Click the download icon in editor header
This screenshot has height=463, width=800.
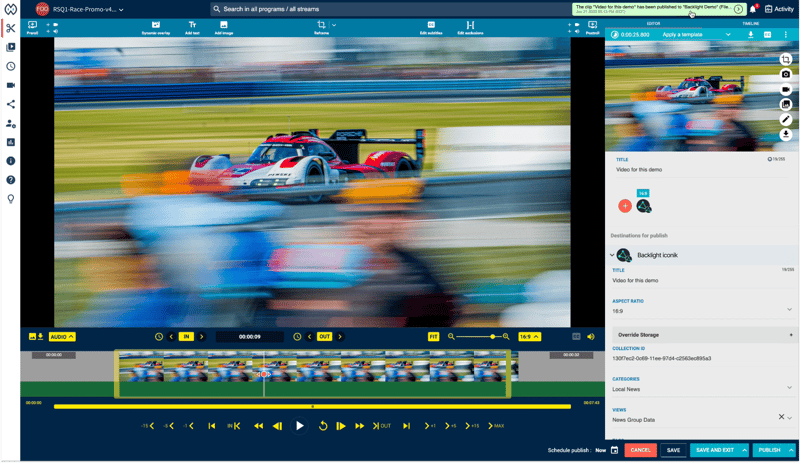coord(751,35)
